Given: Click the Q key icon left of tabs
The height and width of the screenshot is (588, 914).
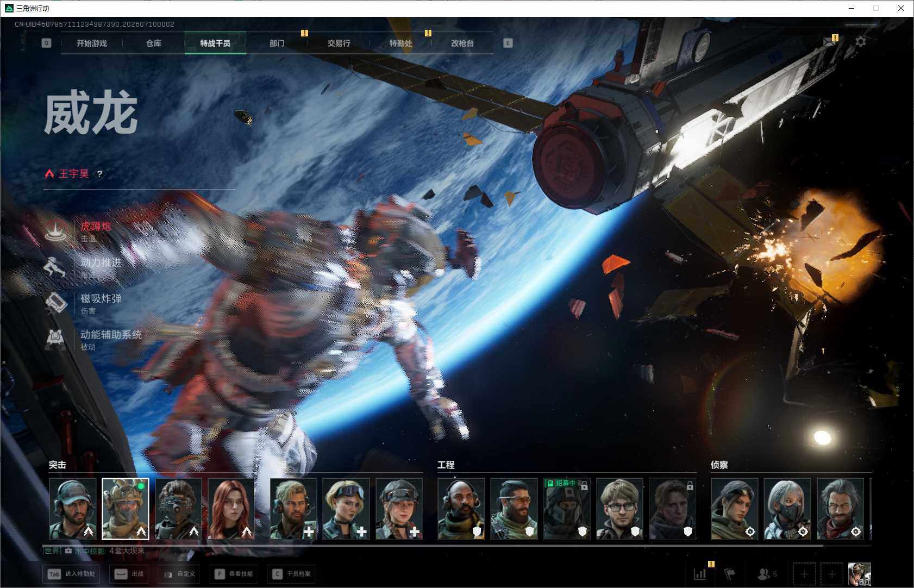Looking at the screenshot, I should [x=46, y=43].
